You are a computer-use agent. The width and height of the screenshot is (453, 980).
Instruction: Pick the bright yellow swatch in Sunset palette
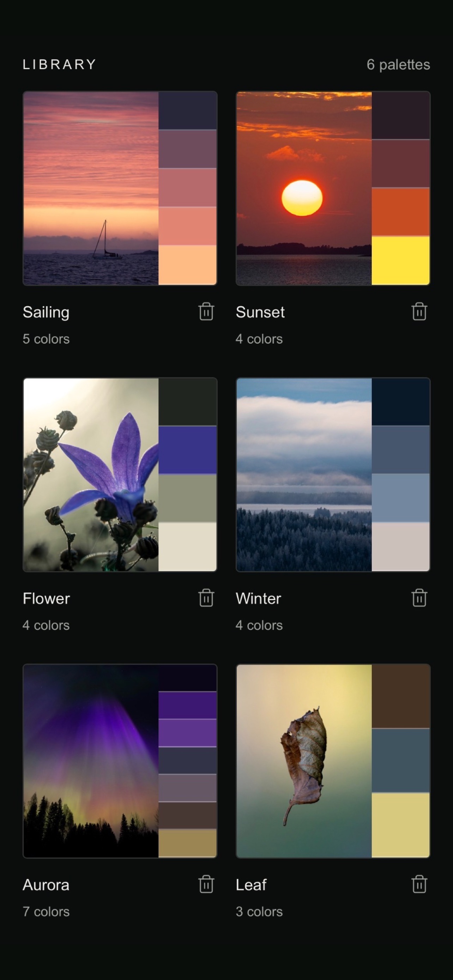[400, 261]
